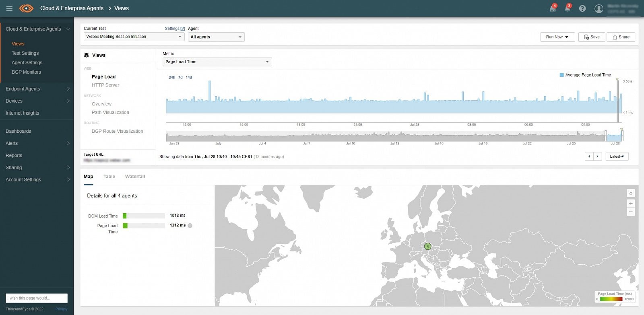
Task: Open the help question mark icon
Action: point(582,8)
